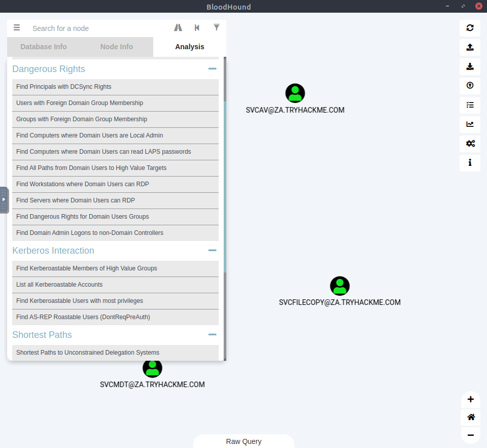Click the export graph download icon
This screenshot has height=448, width=487.
click(x=470, y=66)
